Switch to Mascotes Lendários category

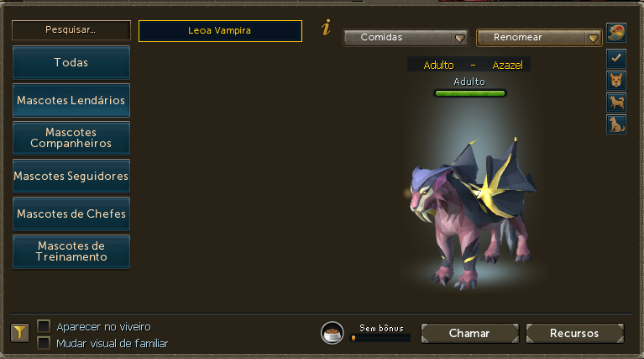pyautogui.click(x=71, y=100)
